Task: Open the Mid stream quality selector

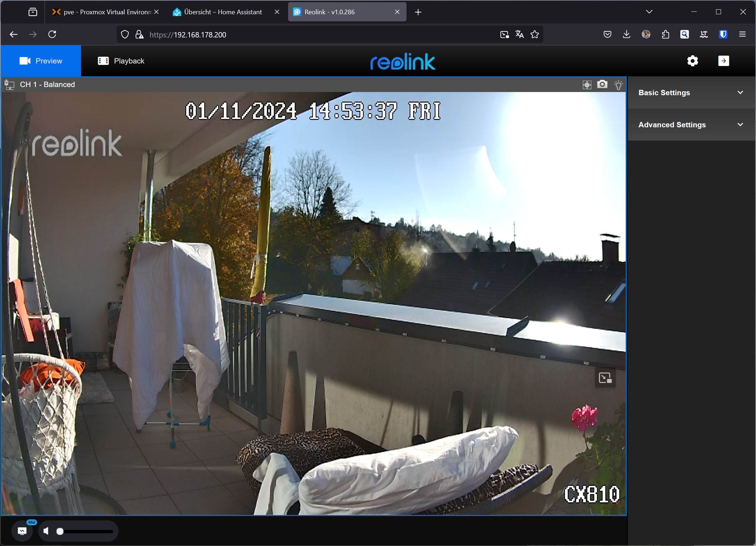Action: click(22, 531)
